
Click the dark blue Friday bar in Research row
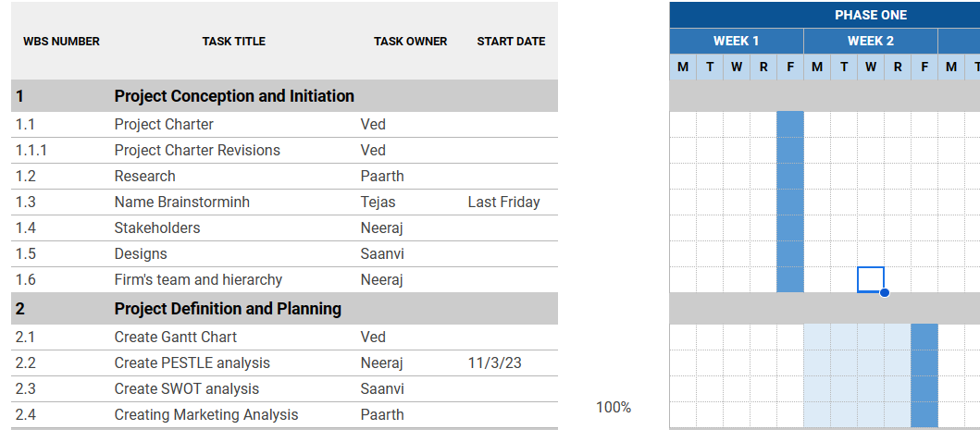pyautogui.click(x=789, y=177)
